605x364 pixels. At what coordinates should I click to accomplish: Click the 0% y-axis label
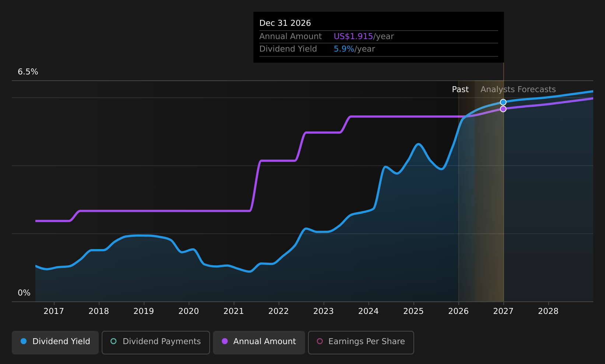(x=24, y=293)
